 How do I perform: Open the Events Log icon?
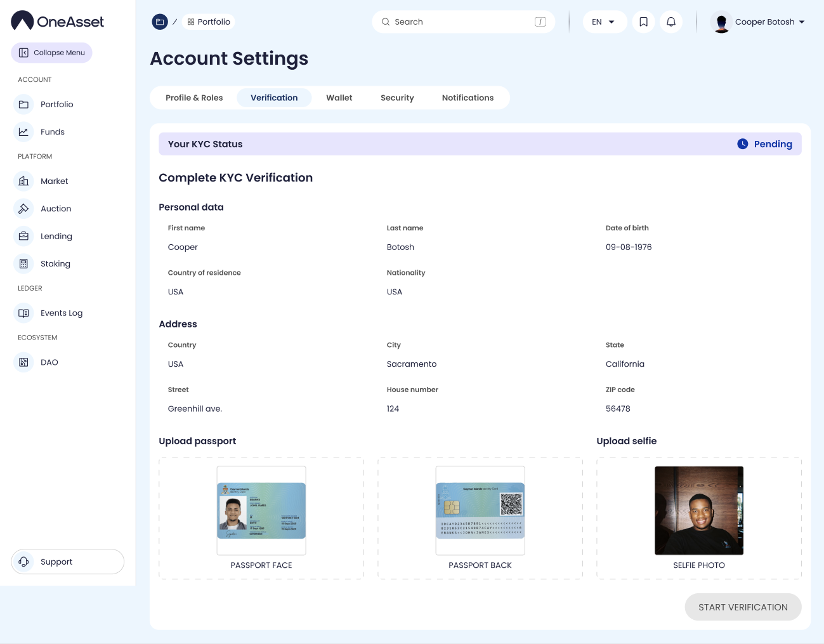pyautogui.click(x=23, y=313)
